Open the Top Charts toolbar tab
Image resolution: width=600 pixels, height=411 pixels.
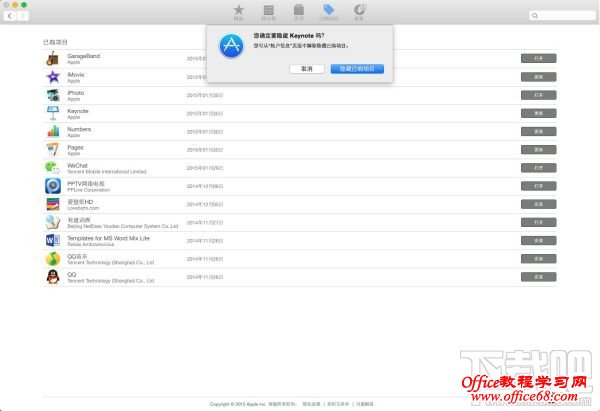269,12
